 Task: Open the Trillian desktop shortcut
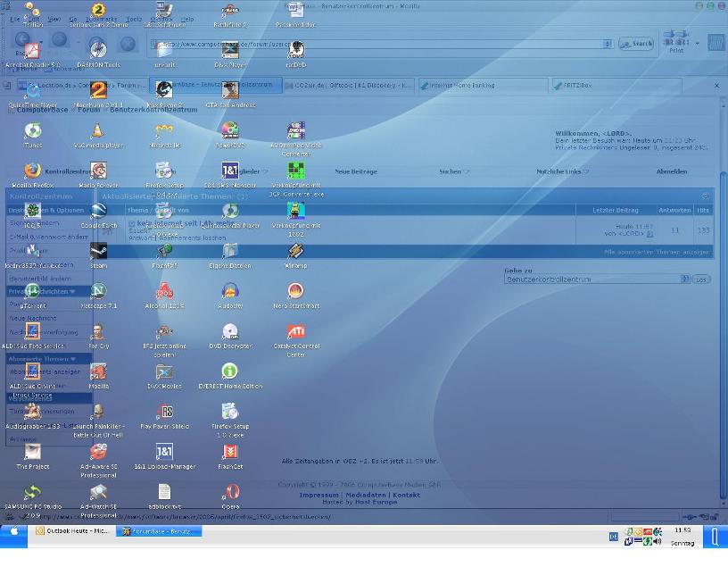(x=32, y=14)
